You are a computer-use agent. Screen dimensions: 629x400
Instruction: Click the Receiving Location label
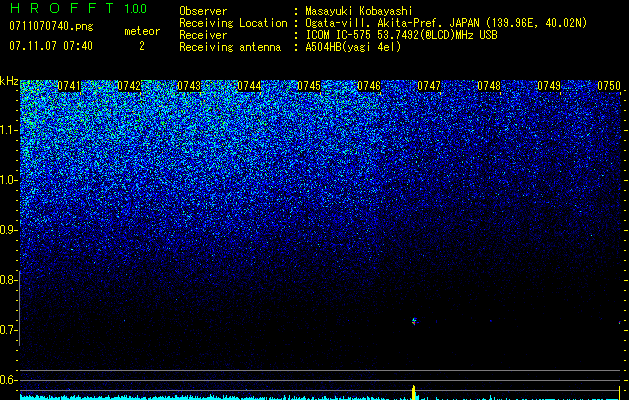(x=233, y=23)
